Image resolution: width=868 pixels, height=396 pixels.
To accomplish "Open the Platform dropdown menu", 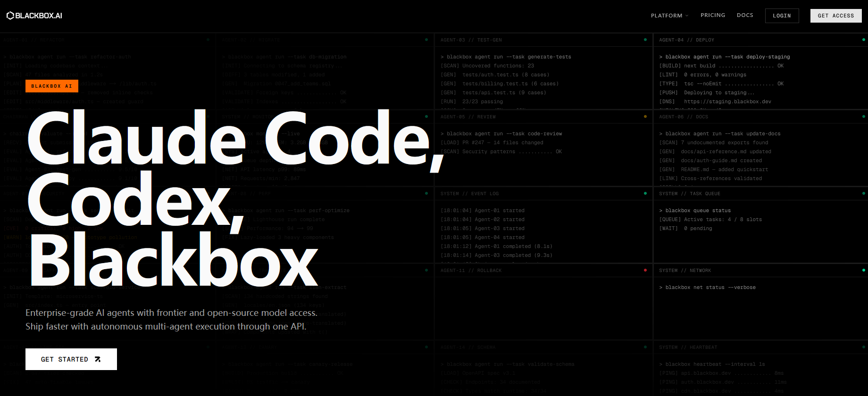I will click(x=669, y=16).
